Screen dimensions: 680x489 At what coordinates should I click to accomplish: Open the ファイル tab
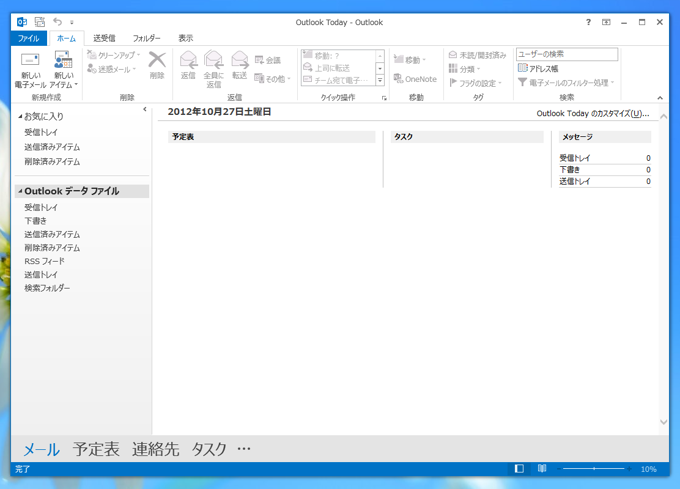[29, 38]
